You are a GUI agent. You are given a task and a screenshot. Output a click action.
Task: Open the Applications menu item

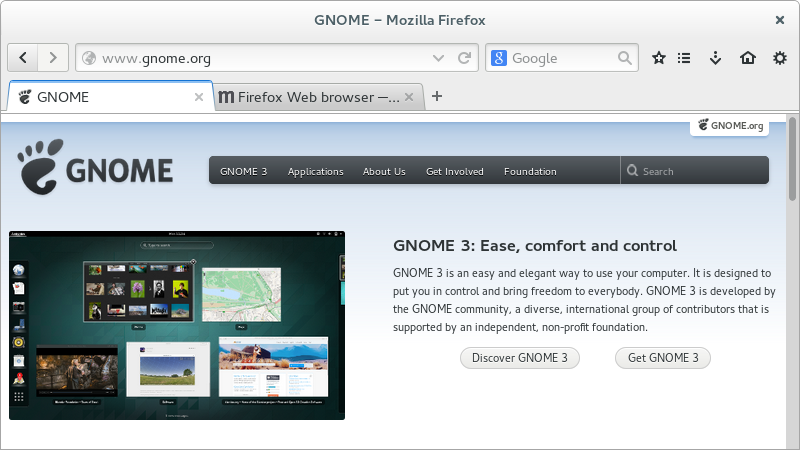pos(315,171)
